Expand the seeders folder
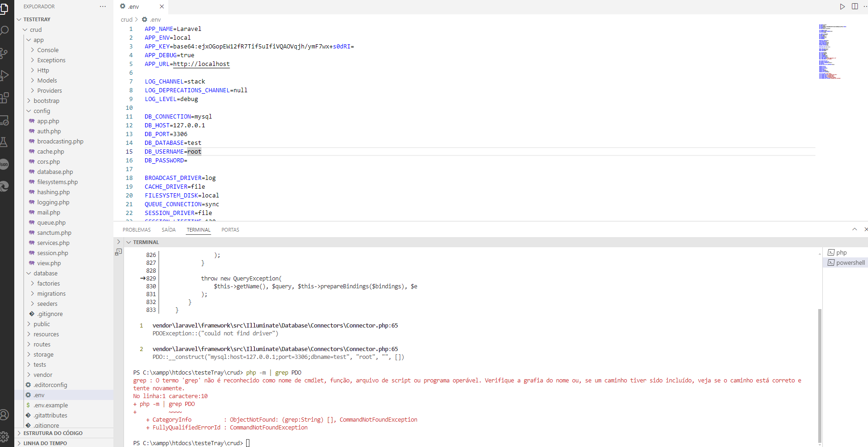 pyautogui.click(x=64, y=304)
